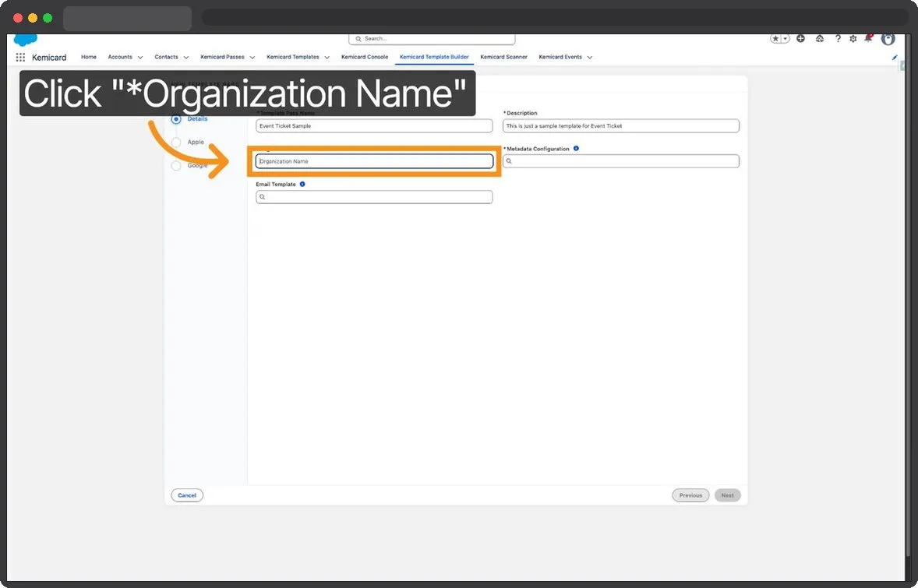The image size is (918, 588).
Task: Open the Contacts tab
Action: pyautogui.click(x=166, y=57)
